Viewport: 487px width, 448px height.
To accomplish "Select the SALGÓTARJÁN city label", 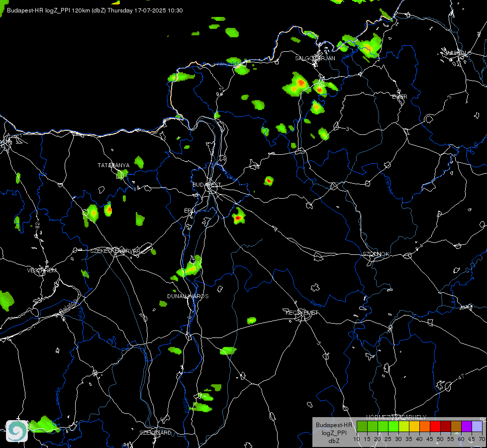I will point(315,58).
